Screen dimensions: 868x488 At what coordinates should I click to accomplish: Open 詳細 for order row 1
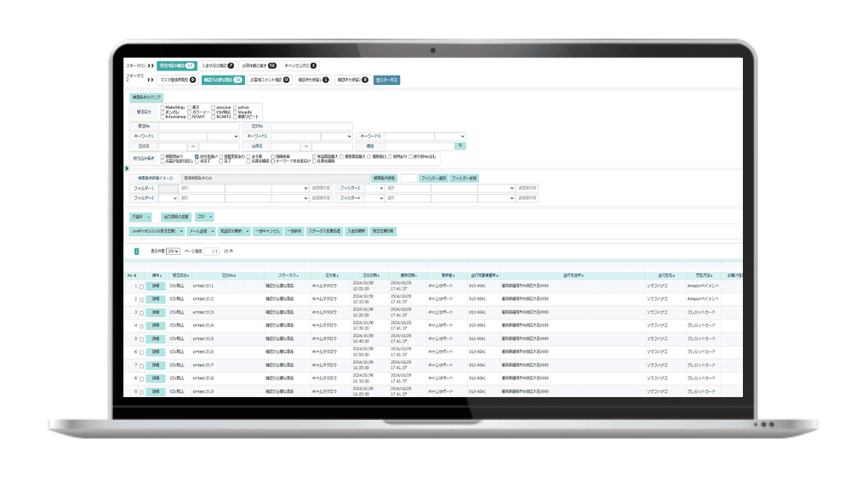(x=156, y=286)
